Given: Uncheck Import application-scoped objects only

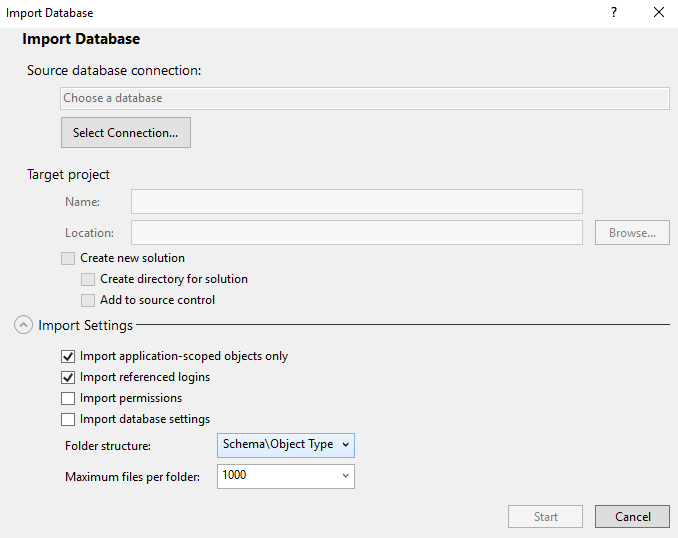Looking at the screenshot, I should tap(68, 356).
